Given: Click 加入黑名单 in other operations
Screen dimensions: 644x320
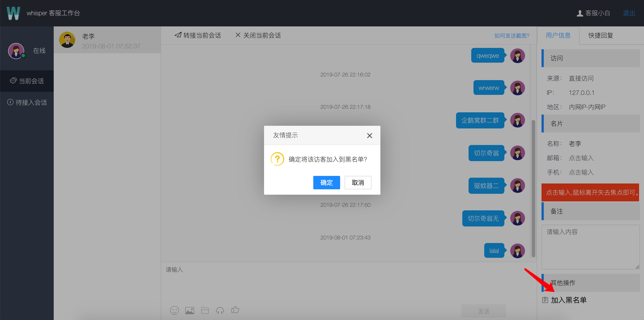Looking at the screenshot, I should click(x=569, y=300).
